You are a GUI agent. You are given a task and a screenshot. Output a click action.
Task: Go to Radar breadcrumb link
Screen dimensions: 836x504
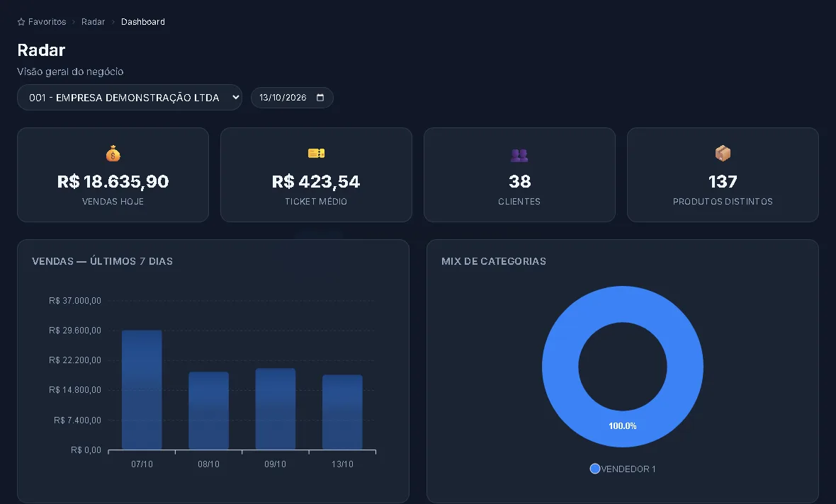pos(94,22)
